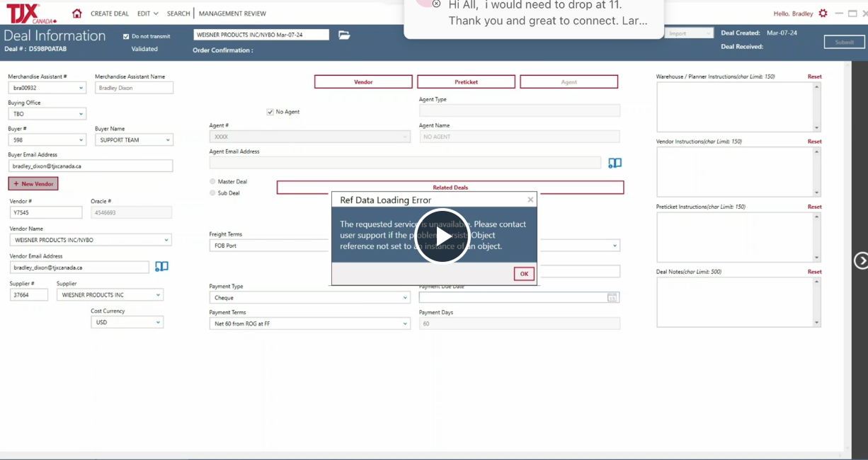Dismiss the chat notification with its X icon
Screen dimensions: 868x460
[436, 4]
